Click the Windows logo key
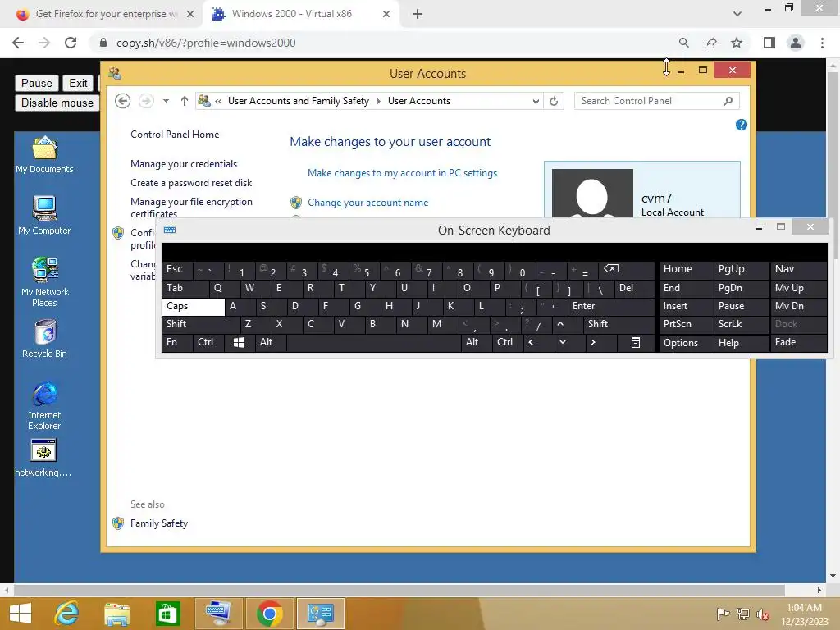Viewport: 840px width, 630px height. point(239,342)
